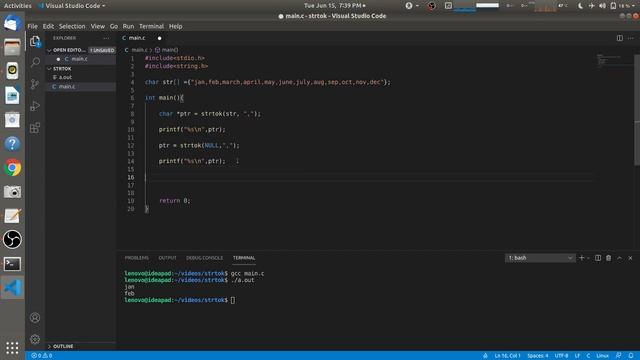The image size is (640, 360).
Task: Open Run and Debug view
Action: [x=35, y=106]
